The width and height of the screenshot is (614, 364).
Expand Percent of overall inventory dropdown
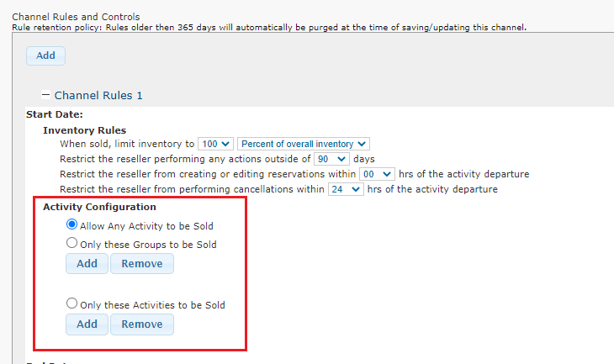tap(304, 145)
